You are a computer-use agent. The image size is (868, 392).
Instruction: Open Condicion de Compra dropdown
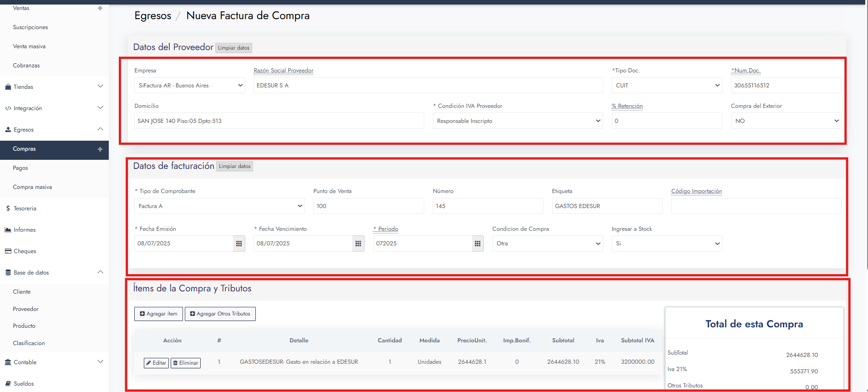pos(548,244)
